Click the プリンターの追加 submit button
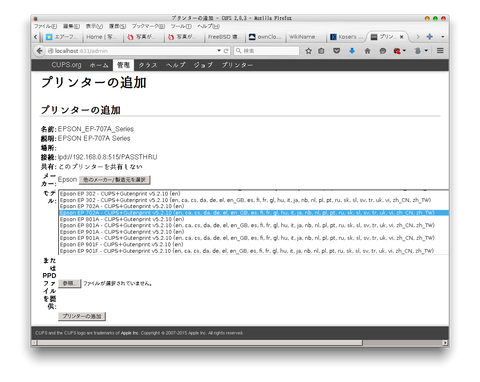The height and width of the screenshot is (382, 480). [82, 316]
